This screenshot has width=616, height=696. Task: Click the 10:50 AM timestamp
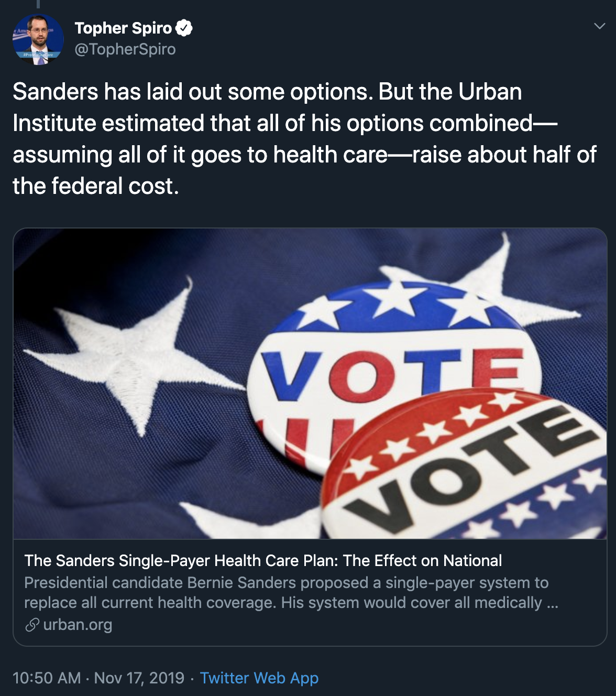pos(47,678)
